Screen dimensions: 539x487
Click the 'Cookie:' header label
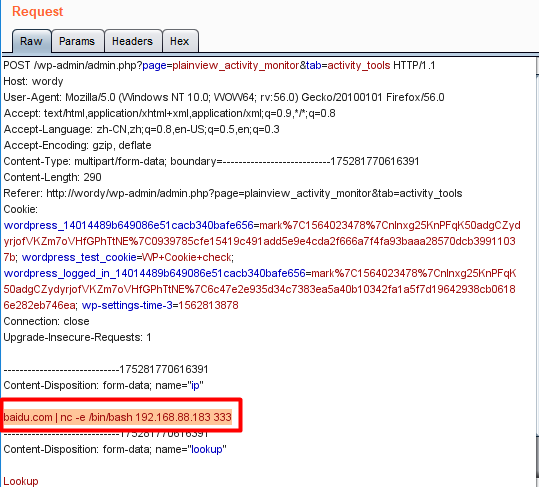pos(21,209)
